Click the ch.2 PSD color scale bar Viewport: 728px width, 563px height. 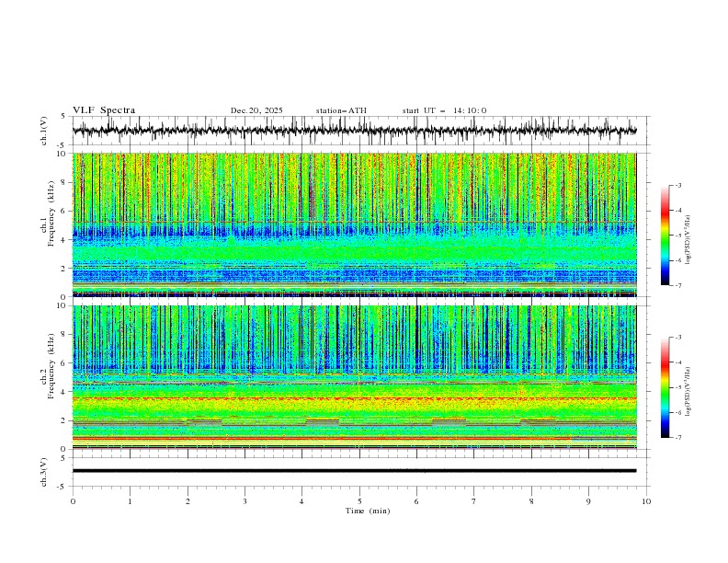pyautogui.click(x=665, y=387)
